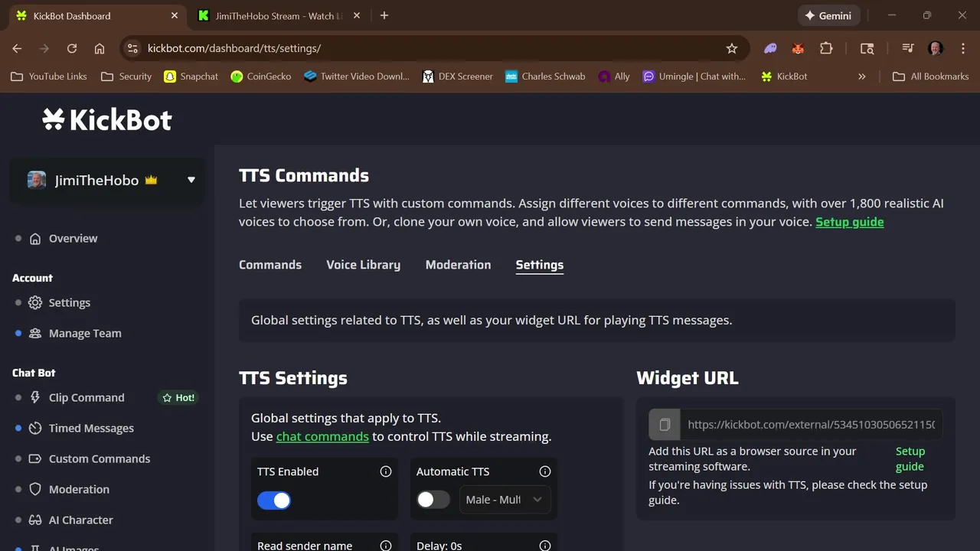Expand JimiTheHobo account dropdown arrow
The height and width of the screenshot is (551, 980).
click(x=191, y=181)
